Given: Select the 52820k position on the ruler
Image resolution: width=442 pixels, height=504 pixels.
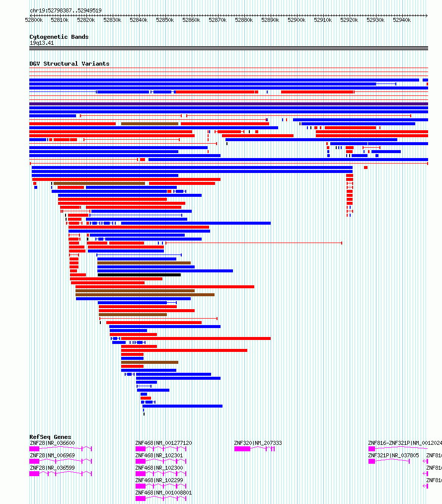Looking at the screenshot, I should point(86,20).
